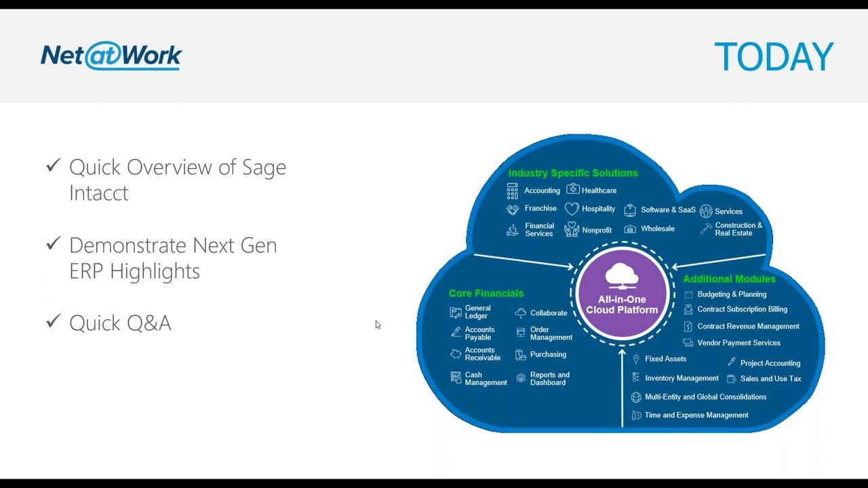The image size is (868, 488).
Task: Click the Inventory Management list icon
Action: click(636, 378)
